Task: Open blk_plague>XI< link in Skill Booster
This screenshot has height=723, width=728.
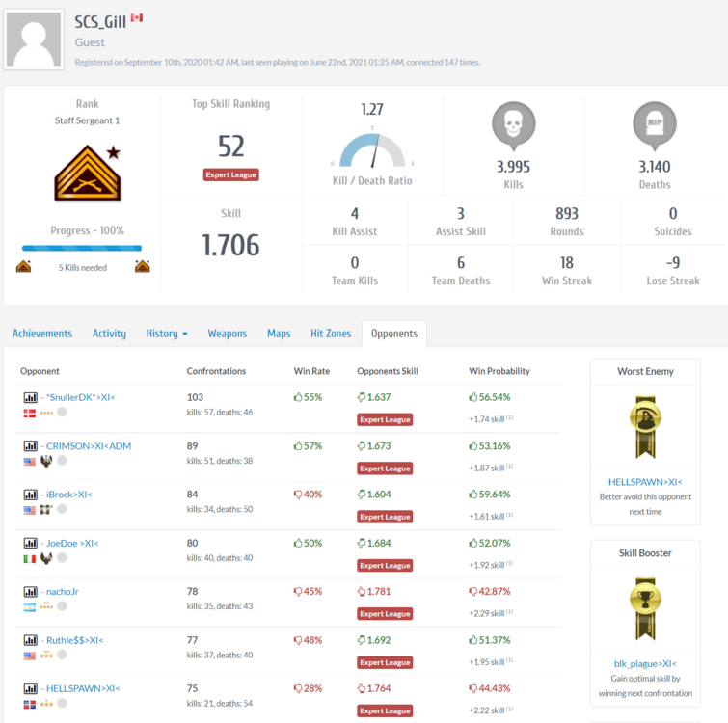Action: pyautogui.click(x=644, y=663)
